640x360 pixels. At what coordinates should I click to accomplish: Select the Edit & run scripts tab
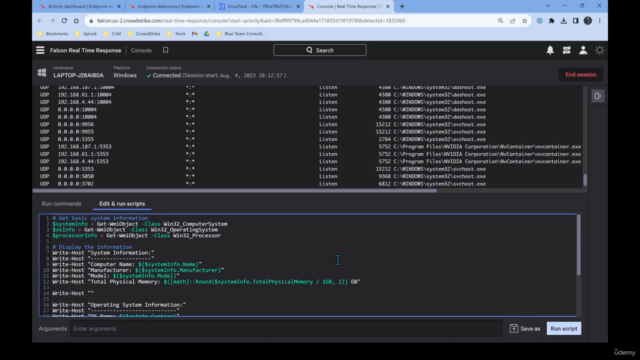pos(122,204)
